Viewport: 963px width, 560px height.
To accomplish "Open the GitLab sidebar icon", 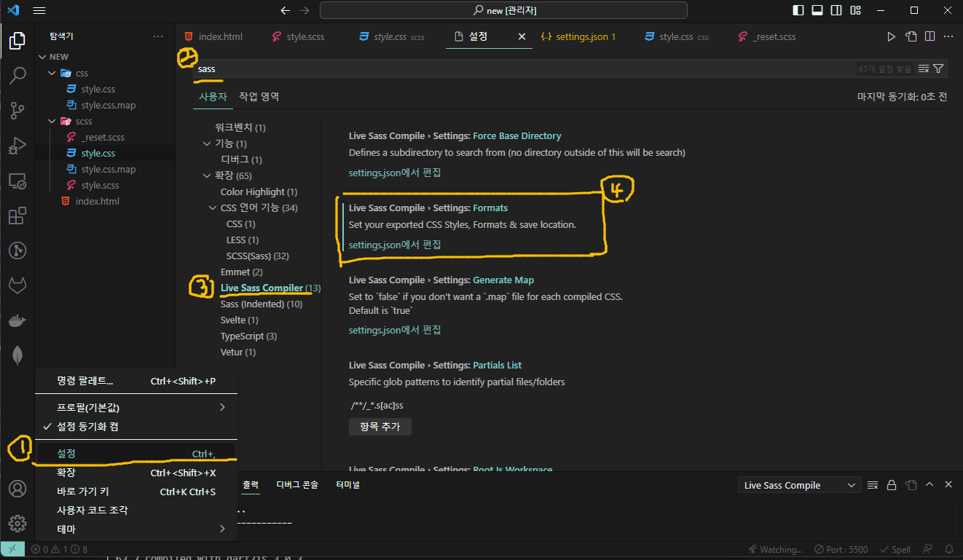I will tap(17, 286).
